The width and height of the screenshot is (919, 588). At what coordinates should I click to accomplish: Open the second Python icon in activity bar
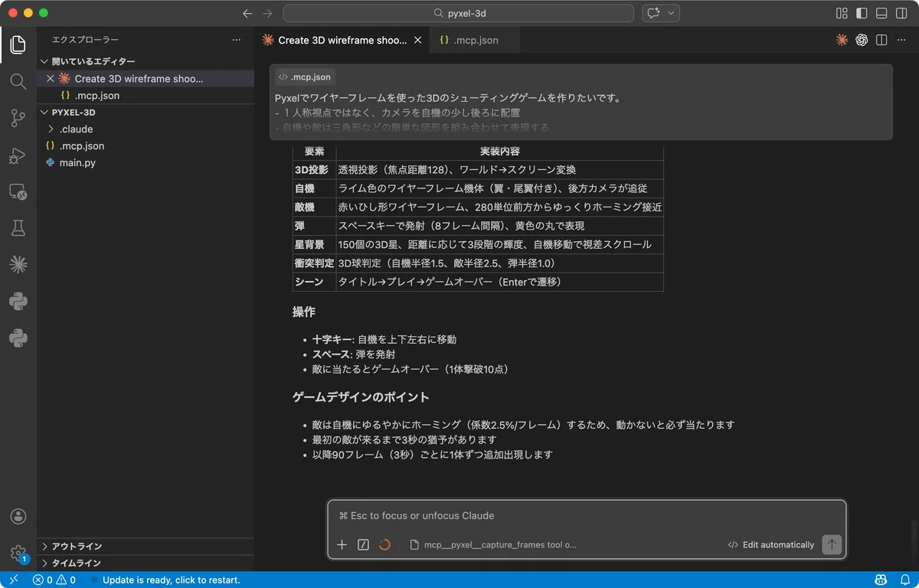[18, 338]
